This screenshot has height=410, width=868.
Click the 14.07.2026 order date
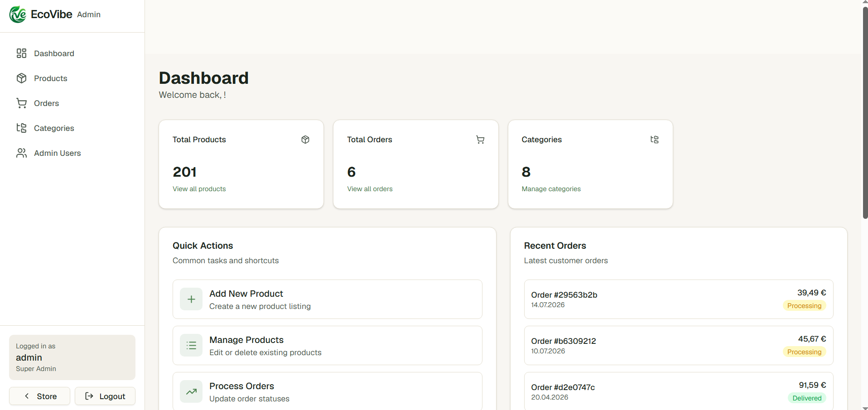pos(548,305)
